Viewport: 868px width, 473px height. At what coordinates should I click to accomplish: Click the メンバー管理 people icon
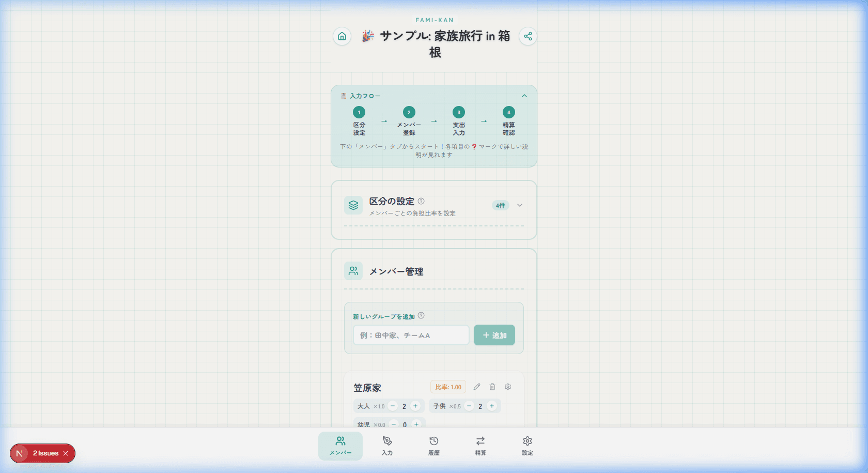(353, 270)
